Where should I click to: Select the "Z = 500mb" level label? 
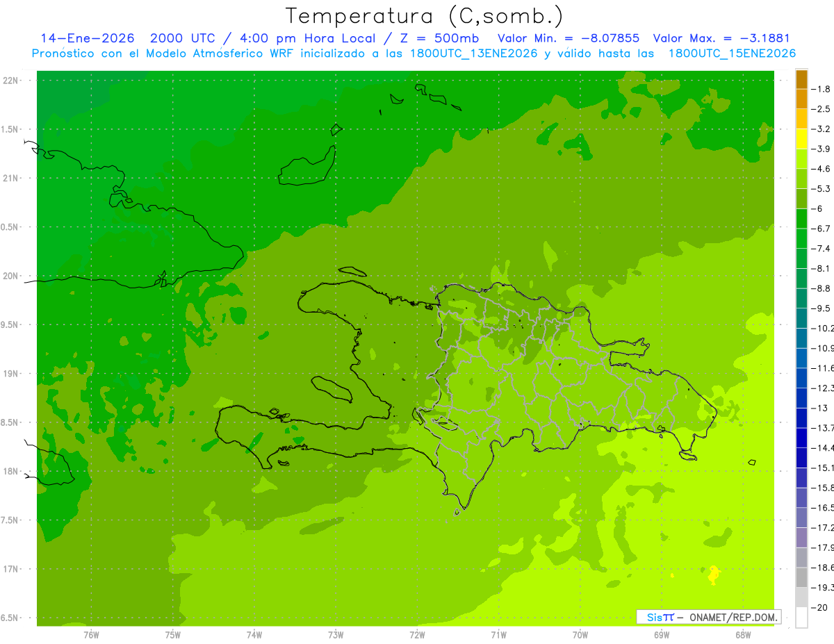point(439,38)
